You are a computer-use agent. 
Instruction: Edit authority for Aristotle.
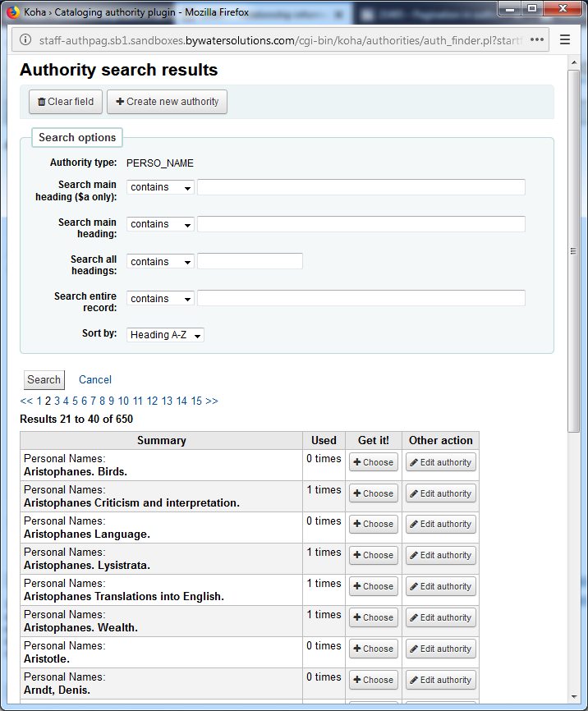pos(440,649)
